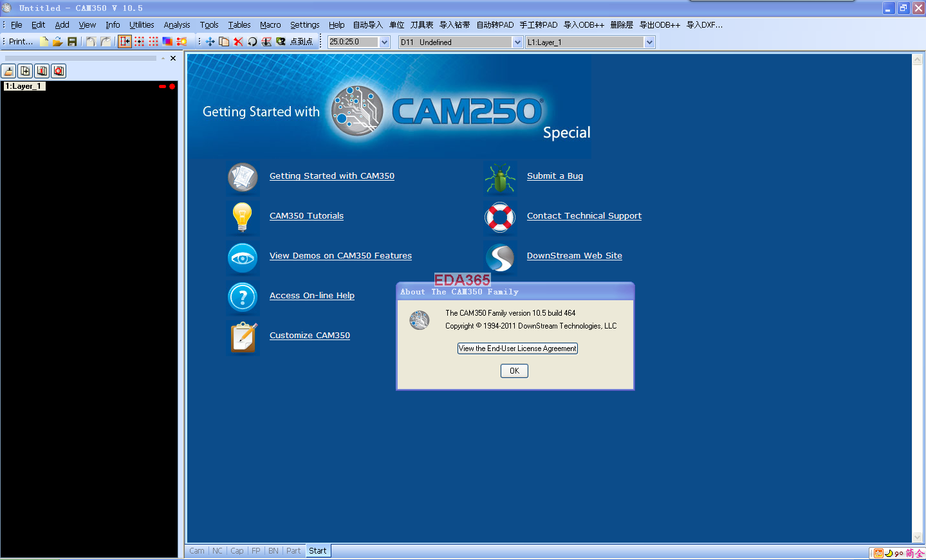Open the Contact Technical Support link
The image size is (926, 560).
click(x=584, y=216)
